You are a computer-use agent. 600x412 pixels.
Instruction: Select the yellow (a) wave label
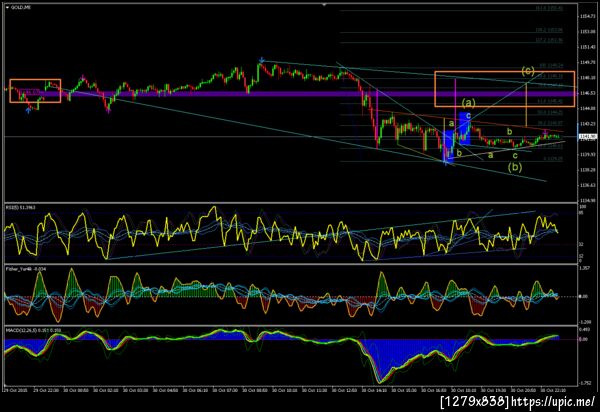point(468,103)
